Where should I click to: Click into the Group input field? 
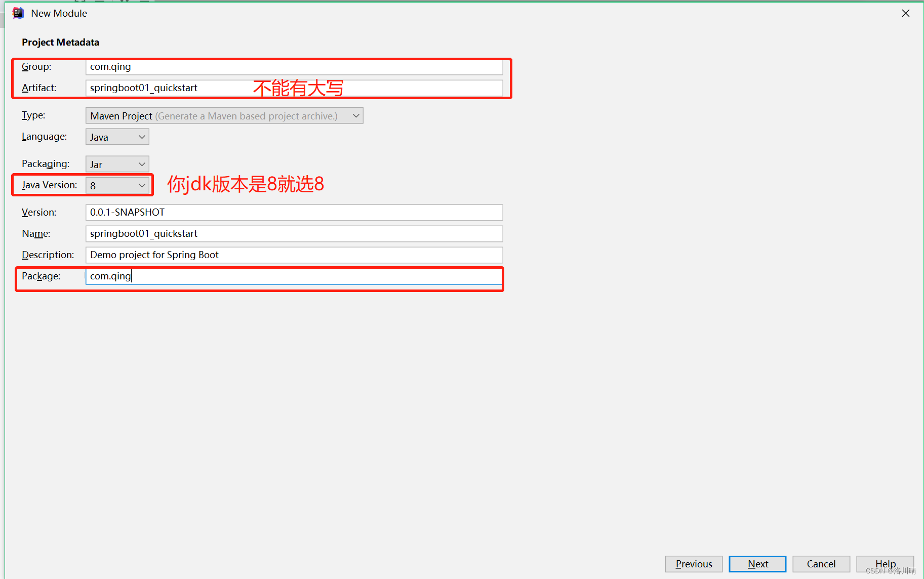tap(294, 67)
